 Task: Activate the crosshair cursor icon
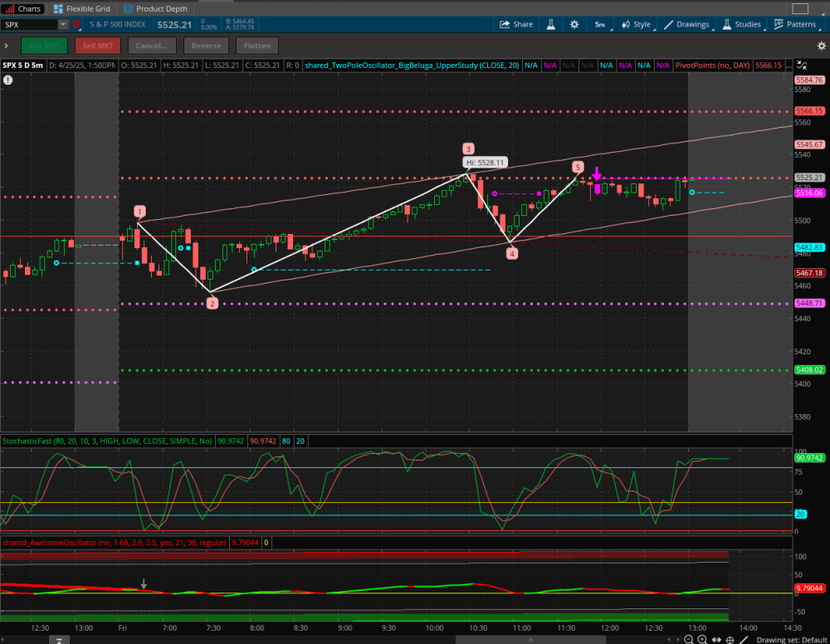(x=730, y=639)
